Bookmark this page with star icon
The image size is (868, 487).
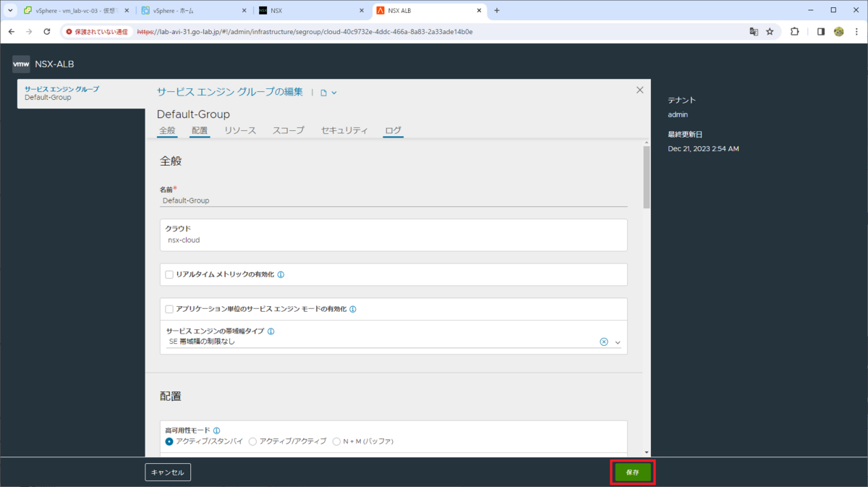pyautogui.click(x=770, y=32)
